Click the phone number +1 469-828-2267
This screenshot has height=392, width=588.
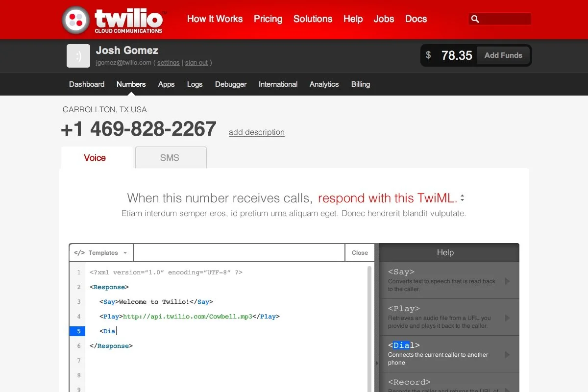click(139, 129)
